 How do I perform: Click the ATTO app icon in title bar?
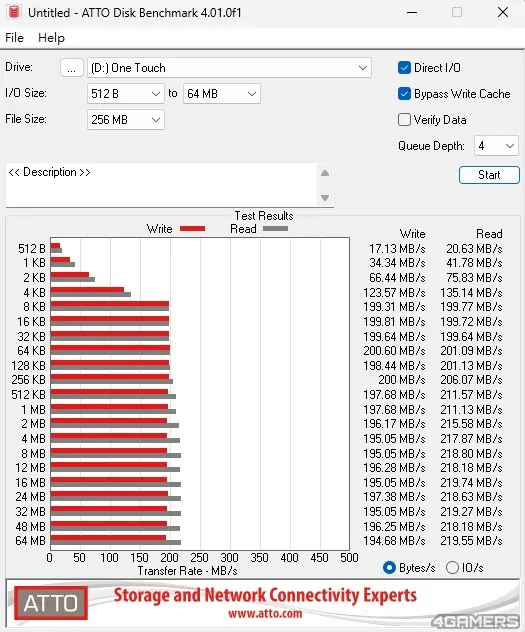pyautogui.click(x=14, y=12)
